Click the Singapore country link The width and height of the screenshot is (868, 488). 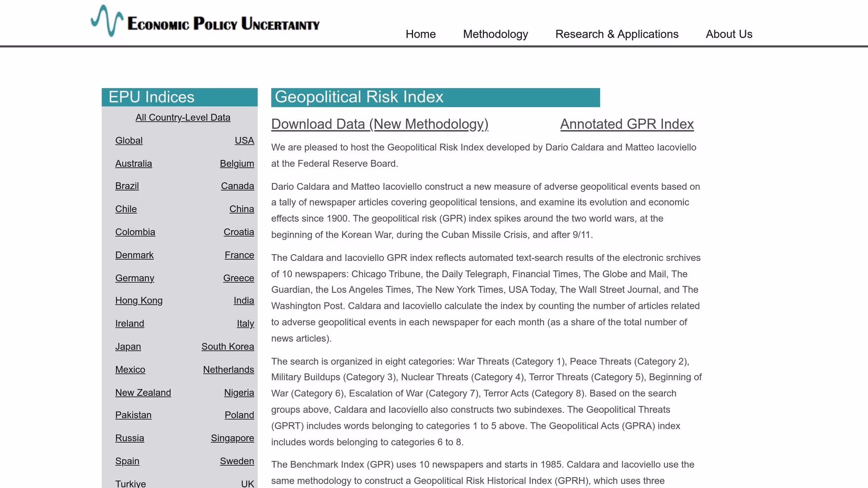pos(232,438)
